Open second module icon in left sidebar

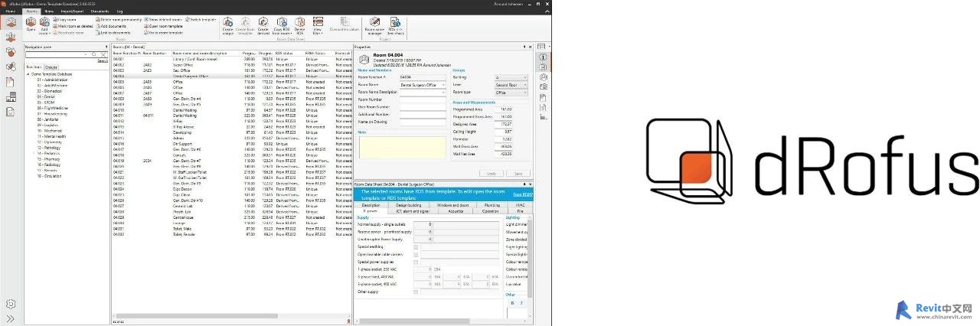click(x=11, y=37)
